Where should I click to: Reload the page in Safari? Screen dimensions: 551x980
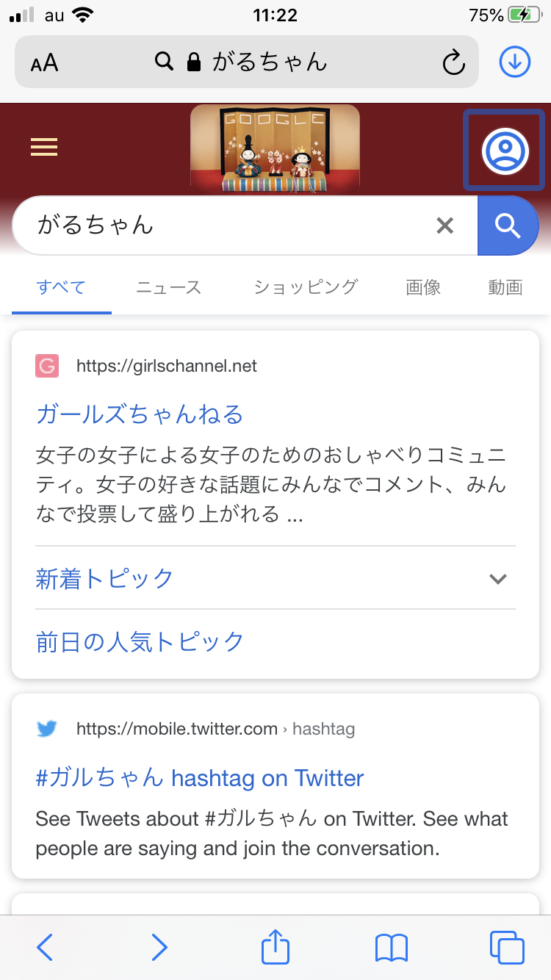[454, 62]
